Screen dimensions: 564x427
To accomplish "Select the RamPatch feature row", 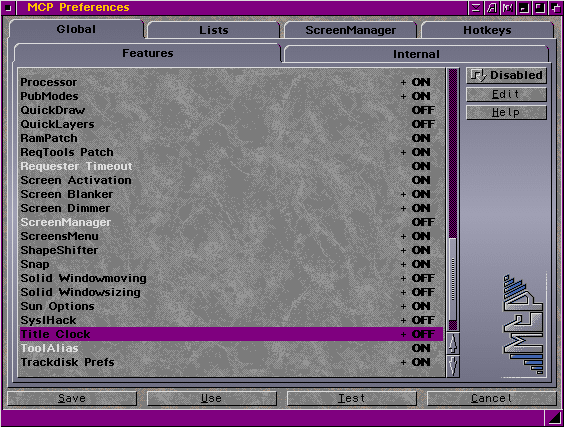I will tap(231, 138).
